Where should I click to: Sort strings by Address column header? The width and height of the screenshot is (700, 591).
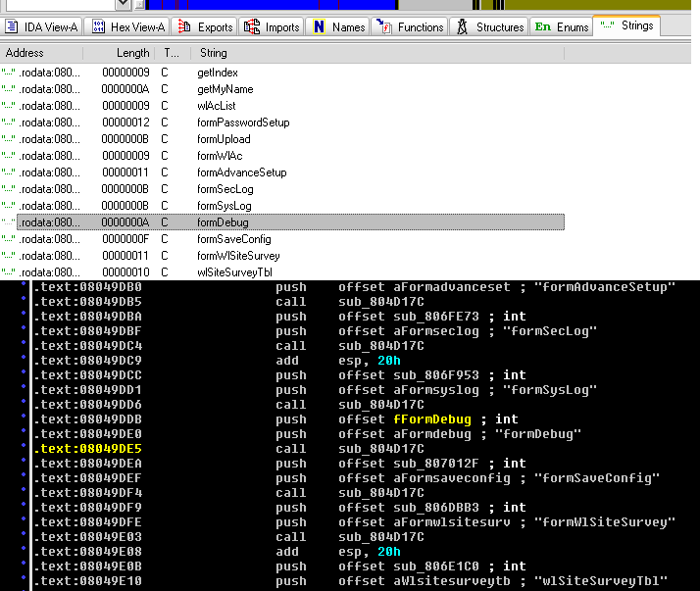[41, 53]
